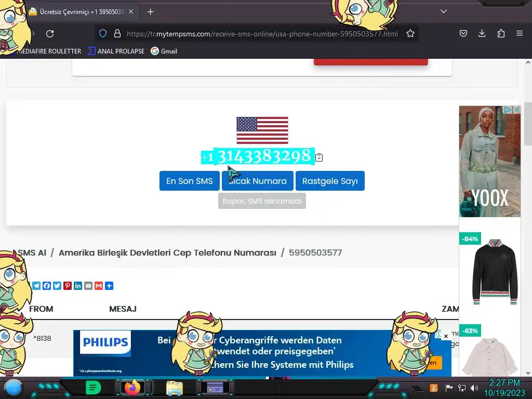Open the Gmail bookmark
Image resolution: width=532 pixels, height=399 pixels.
[x=164, y=51]
